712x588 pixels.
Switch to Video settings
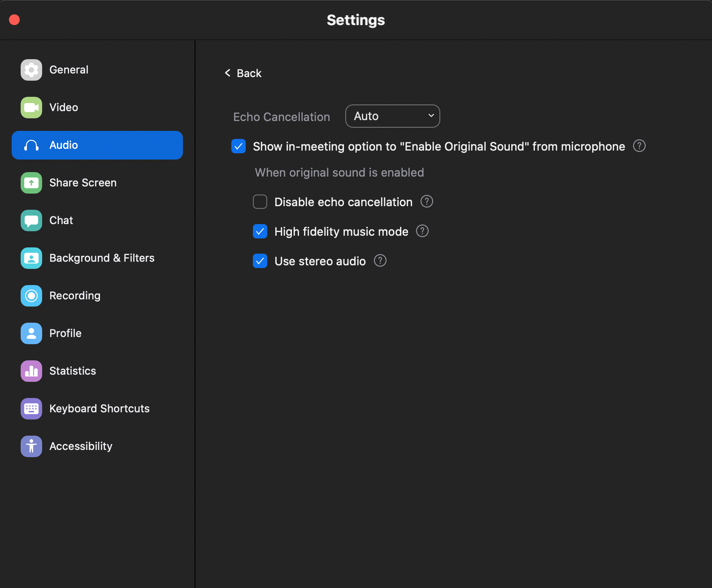tap(97, 108)
